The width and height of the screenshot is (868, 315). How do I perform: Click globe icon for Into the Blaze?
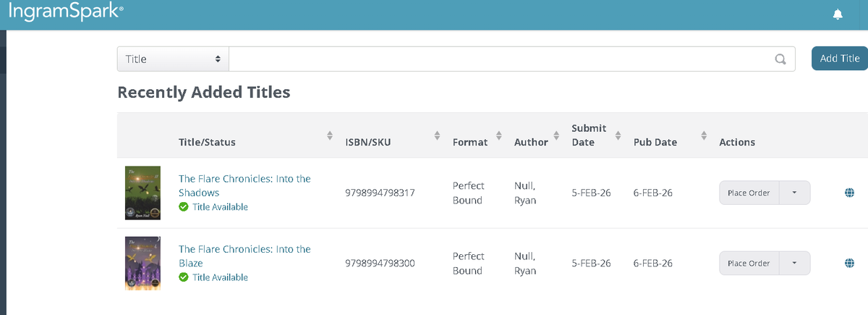point(849,264)
